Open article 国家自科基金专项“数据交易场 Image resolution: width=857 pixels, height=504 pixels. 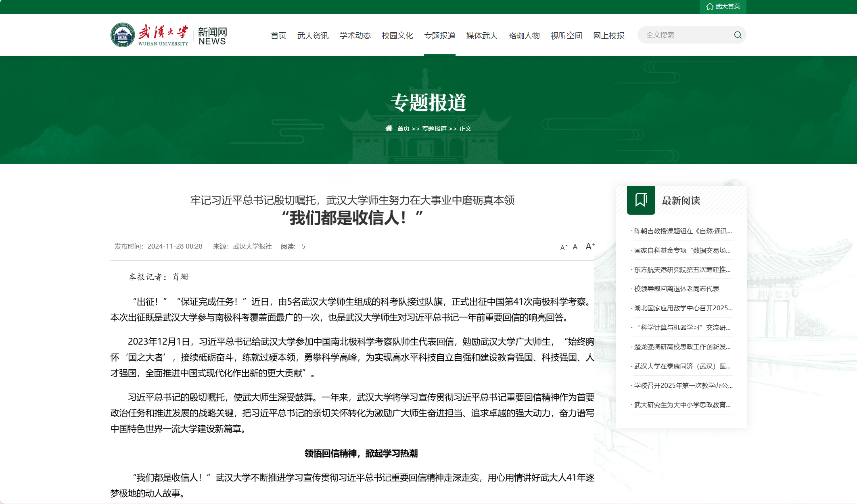click(x=683, y=250)
